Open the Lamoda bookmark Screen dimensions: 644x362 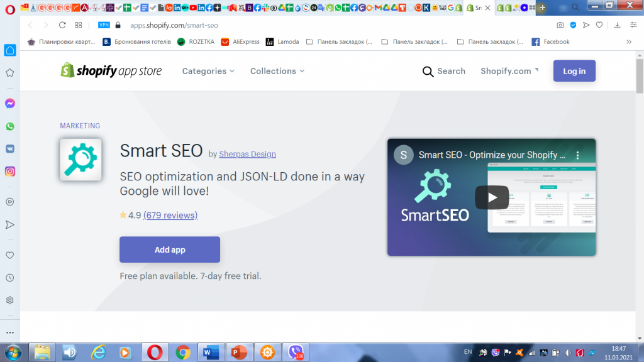pyautogui.click(x=282, y=42)
